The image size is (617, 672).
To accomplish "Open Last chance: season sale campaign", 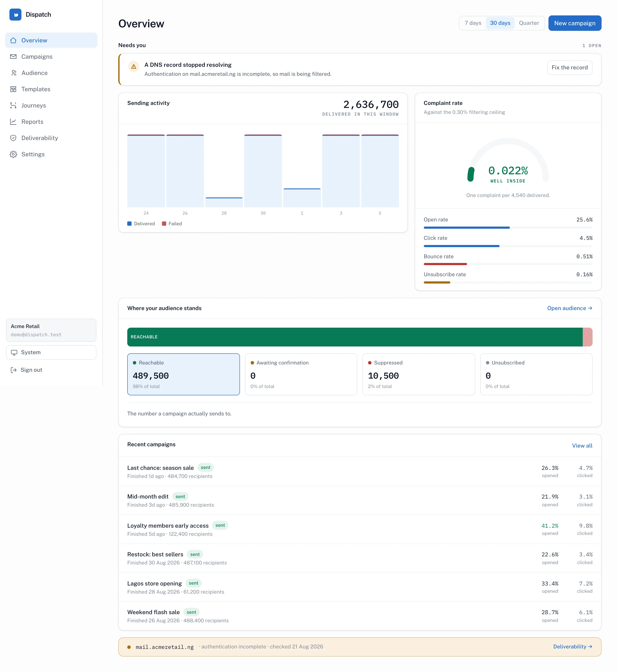I will click(x=359, y=472).
